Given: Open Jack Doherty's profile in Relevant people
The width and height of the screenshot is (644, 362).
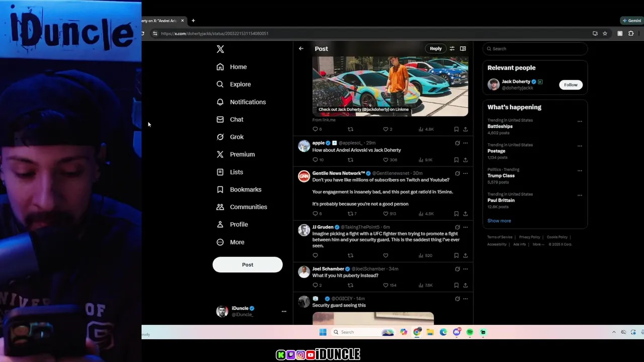Looking at the screenshot, I should coord(516,81).
